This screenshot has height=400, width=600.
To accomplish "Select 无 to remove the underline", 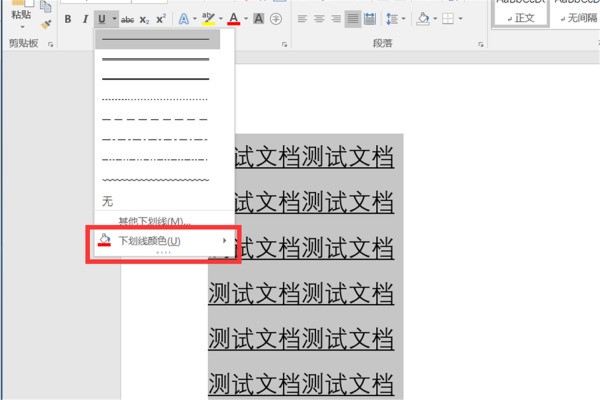I will pos(108,201).
